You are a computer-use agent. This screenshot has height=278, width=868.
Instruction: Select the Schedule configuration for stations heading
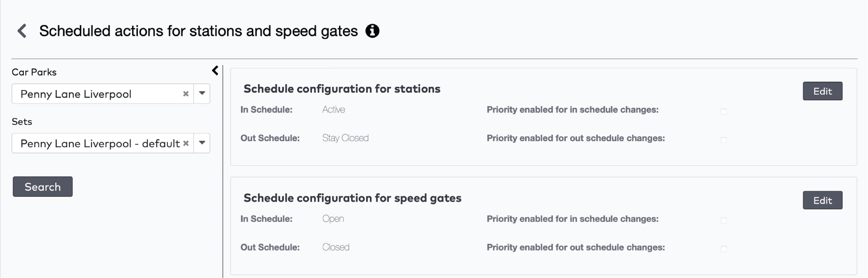[x=342, y=89]
